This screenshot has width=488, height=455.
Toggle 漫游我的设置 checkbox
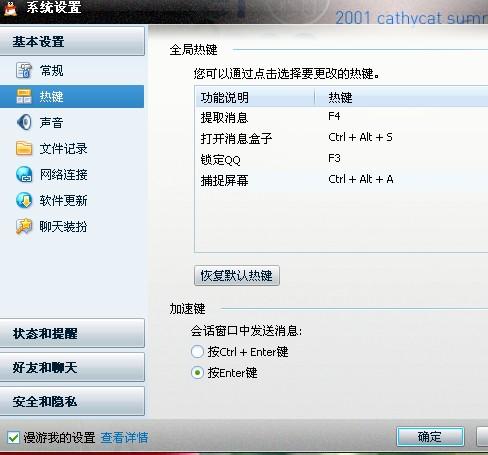14,437
